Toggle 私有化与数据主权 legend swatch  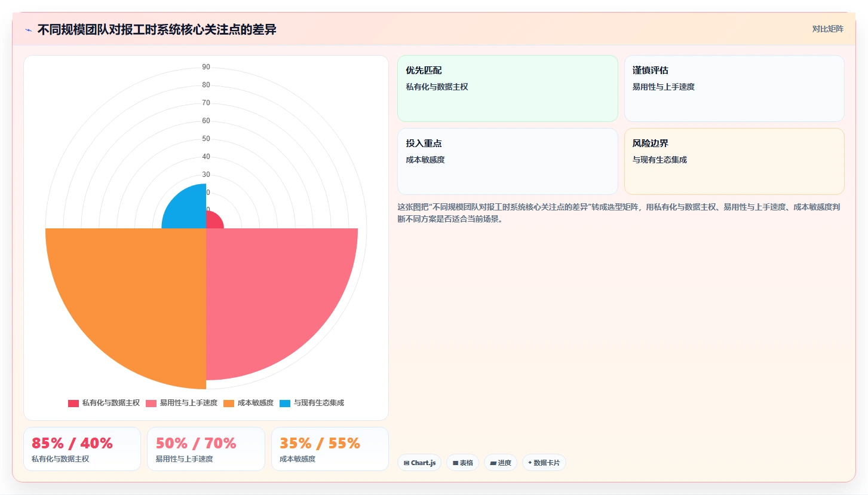click(73, 403)
